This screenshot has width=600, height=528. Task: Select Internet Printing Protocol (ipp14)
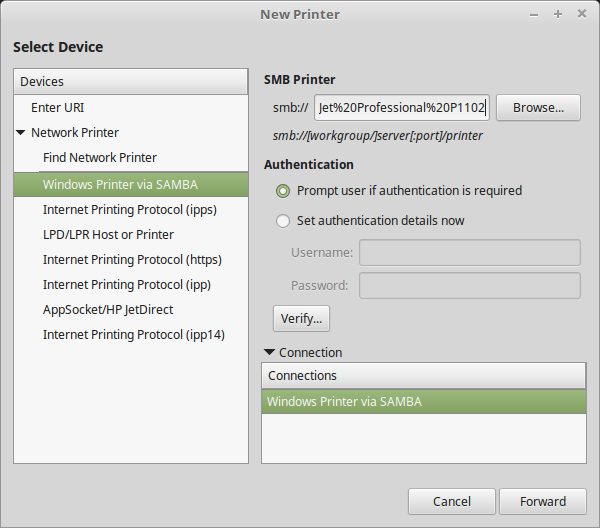133,335
